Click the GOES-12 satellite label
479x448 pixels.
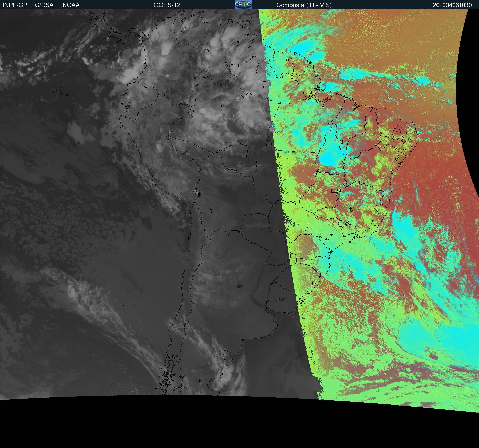(x=167, y=5)
